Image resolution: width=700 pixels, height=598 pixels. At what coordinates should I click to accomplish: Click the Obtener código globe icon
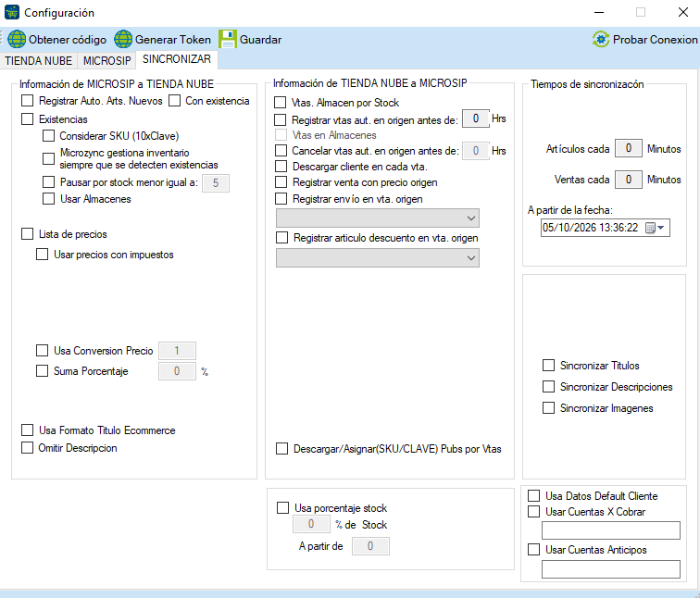(17, 39)
